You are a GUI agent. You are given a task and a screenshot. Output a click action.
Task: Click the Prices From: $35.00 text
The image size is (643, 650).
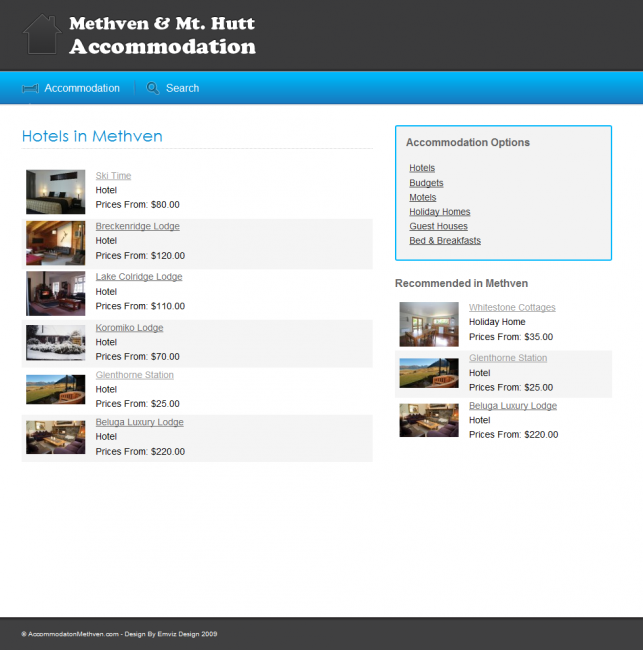(511, 337)
